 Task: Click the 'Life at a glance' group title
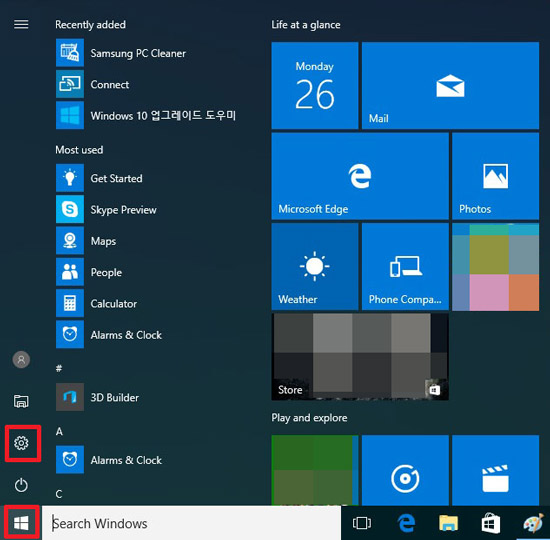pyautogui.click(x=306, y=25)
